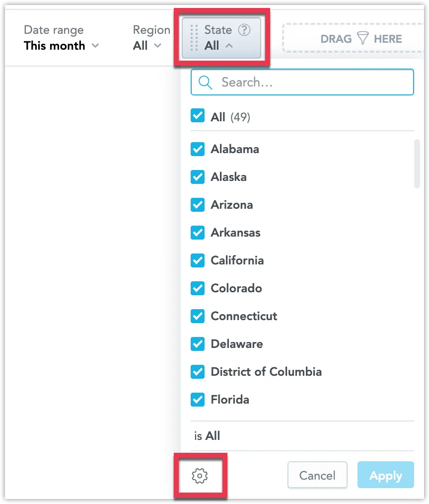Uncheck District of Columbia
429x504 pixels.
coord(198,371)
